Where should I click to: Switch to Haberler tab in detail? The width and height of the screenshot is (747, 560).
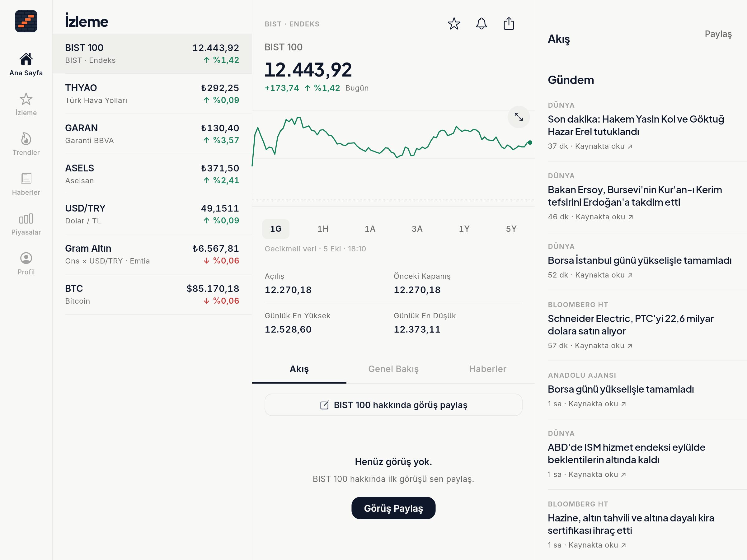488,369
